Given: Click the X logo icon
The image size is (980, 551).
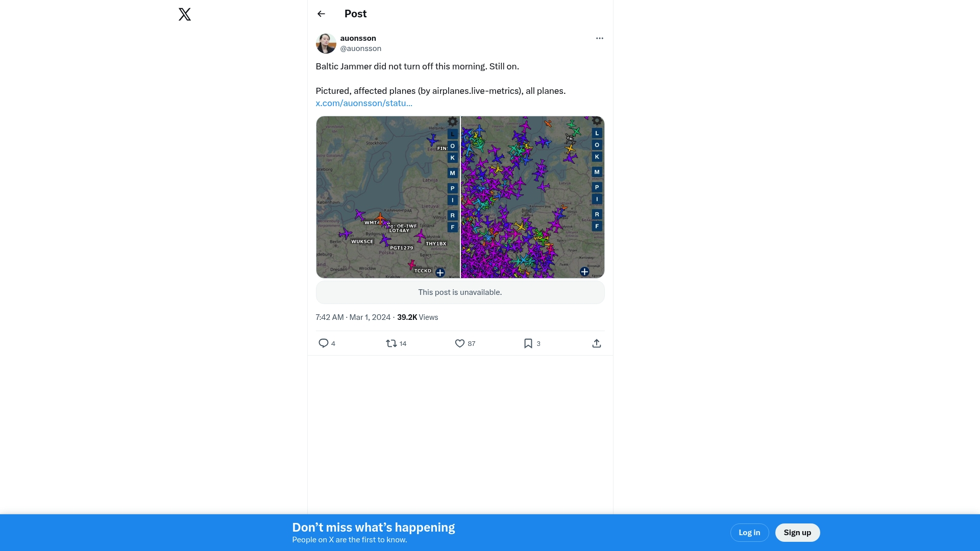Looking at the screenshot, I should pos(185,14).
